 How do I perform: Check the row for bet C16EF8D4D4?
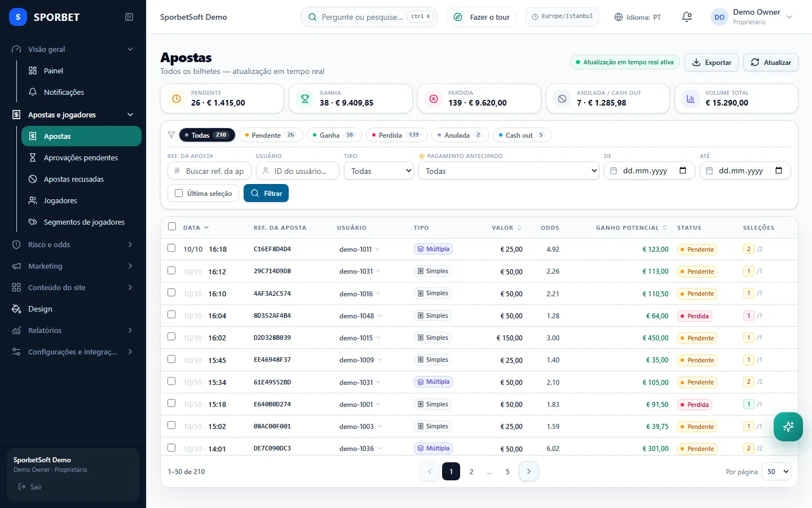171,248
